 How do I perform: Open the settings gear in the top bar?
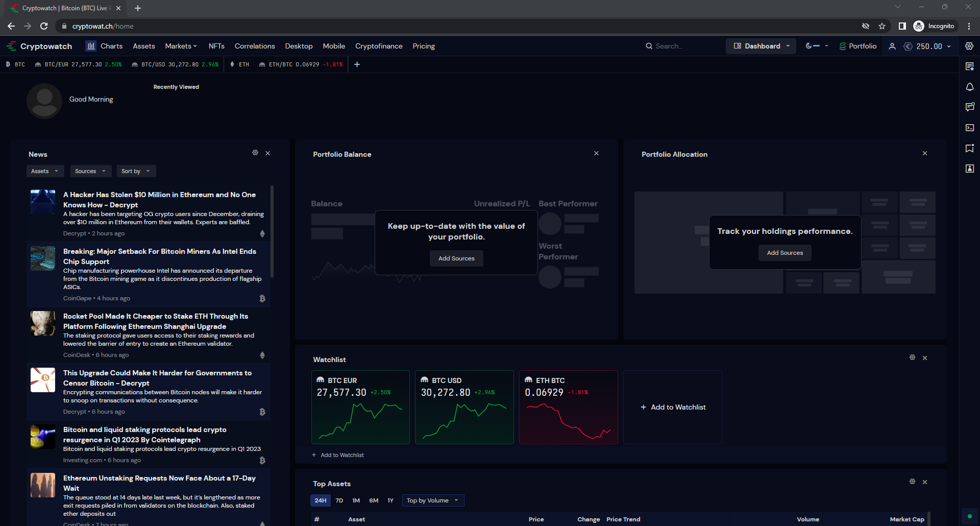[x=969, y=46]
